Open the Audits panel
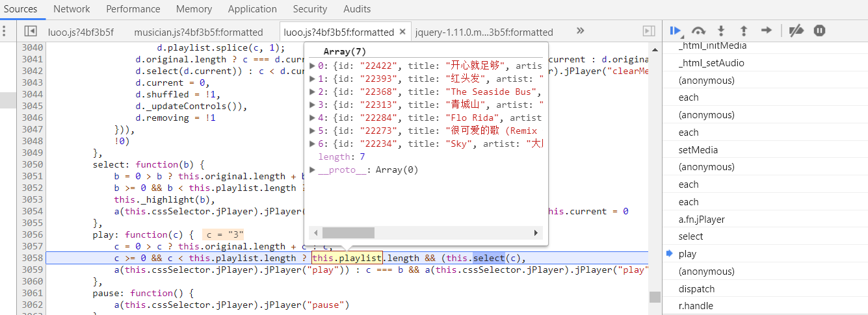Viewport: 868px width, 315px height. [357, 9]
